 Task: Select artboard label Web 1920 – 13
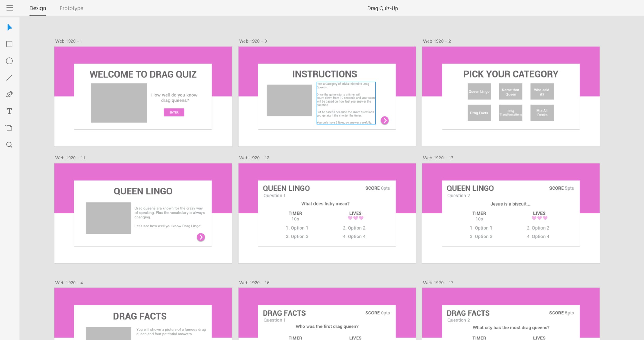pyautogui.click(x=438, y=158)
